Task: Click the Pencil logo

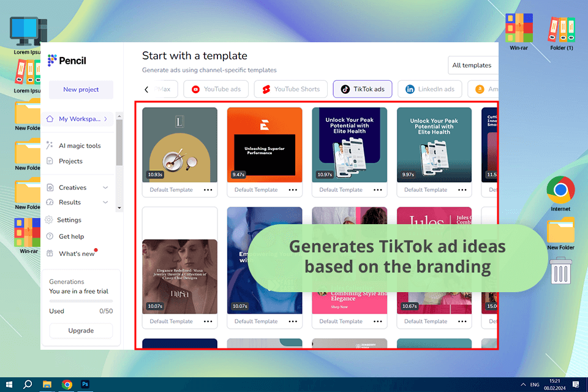Action: point(67,61)
